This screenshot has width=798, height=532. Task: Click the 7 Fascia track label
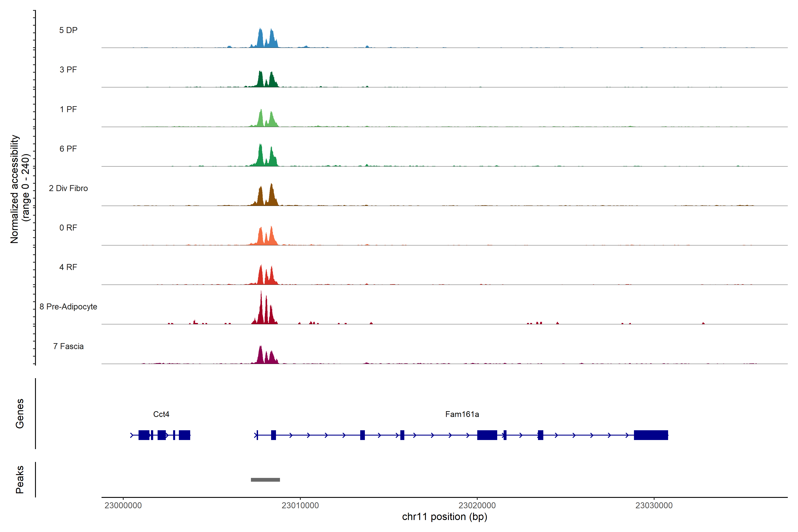coord(68,346)
